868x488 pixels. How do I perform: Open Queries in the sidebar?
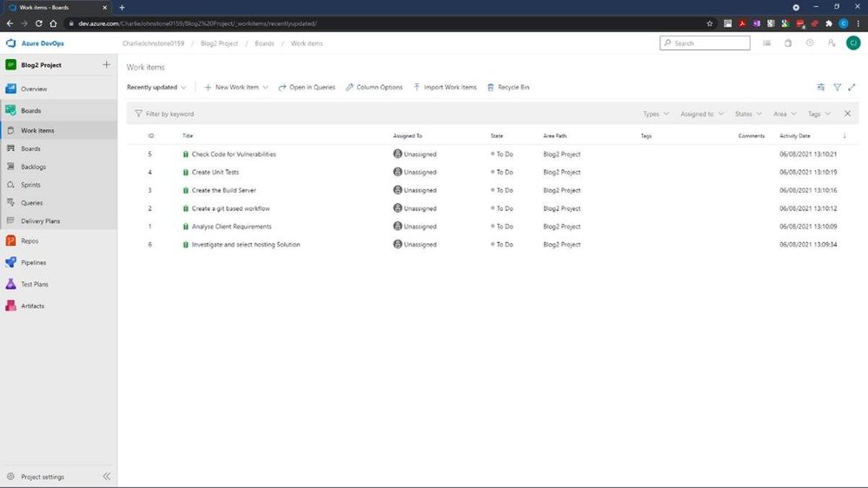point(31,202)
